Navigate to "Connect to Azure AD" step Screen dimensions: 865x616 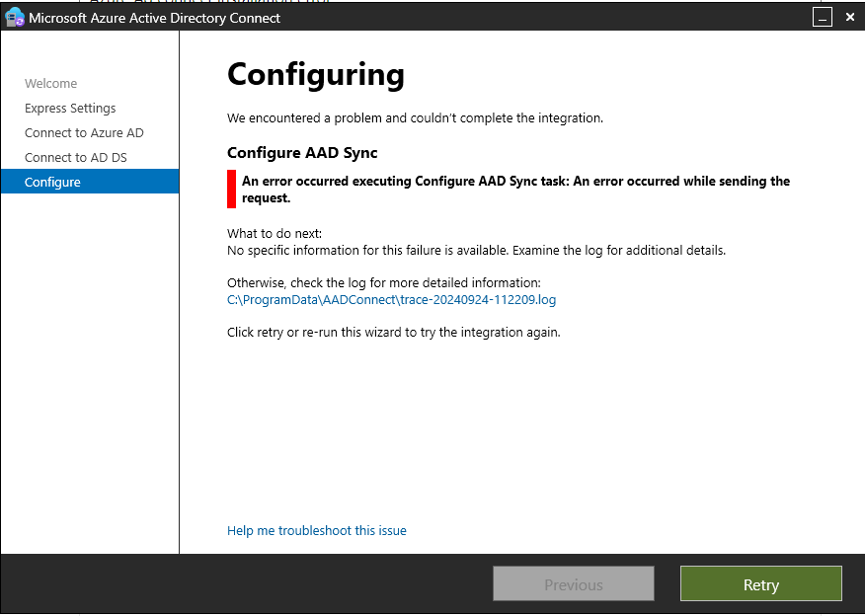tap(84, 132)
